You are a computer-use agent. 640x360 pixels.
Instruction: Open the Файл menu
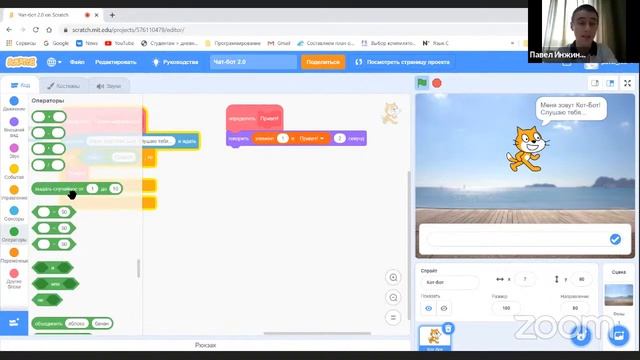tap(77, 62)
